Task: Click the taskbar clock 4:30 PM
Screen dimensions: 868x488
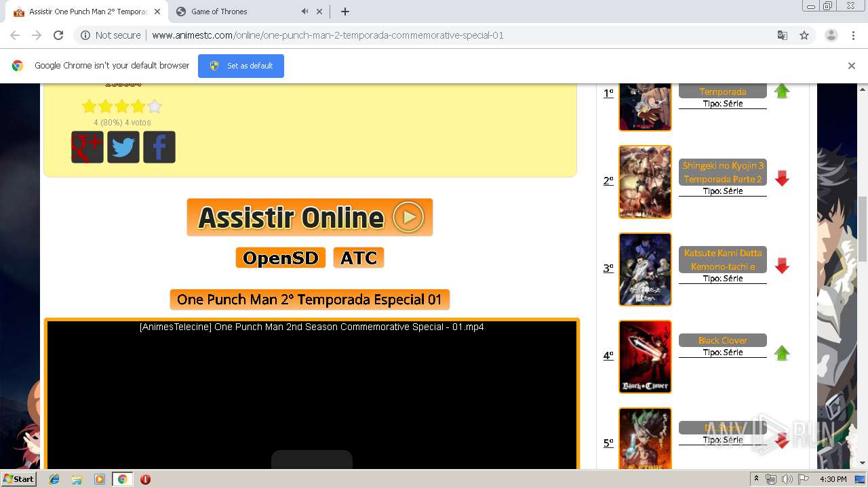Action: pyautogui.click(x=833, y=479)
